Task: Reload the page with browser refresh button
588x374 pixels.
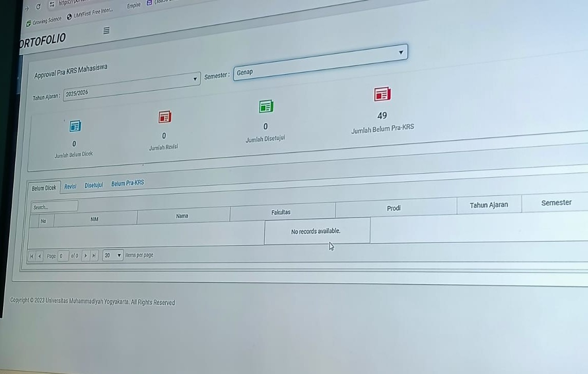Action: click(38, 7)
